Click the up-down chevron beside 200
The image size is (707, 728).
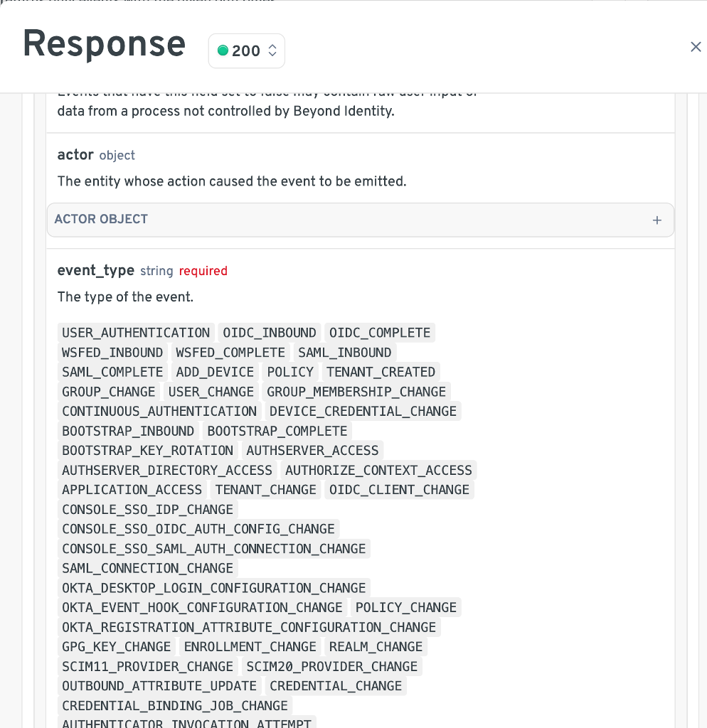[272, 51]
